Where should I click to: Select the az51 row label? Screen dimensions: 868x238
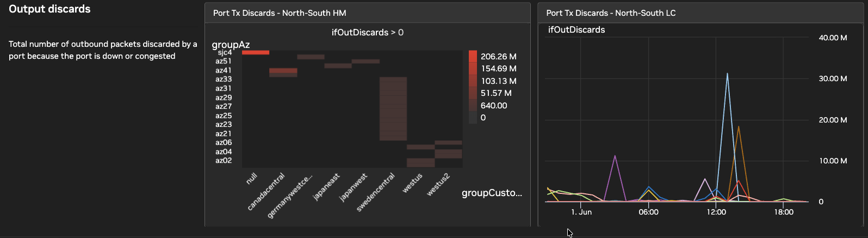click(224, 61)
